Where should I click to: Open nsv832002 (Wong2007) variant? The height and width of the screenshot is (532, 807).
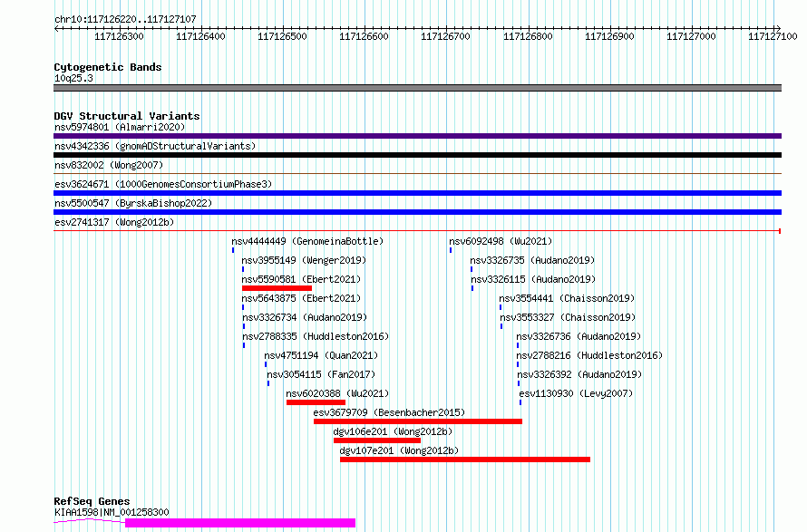[109, 165]
